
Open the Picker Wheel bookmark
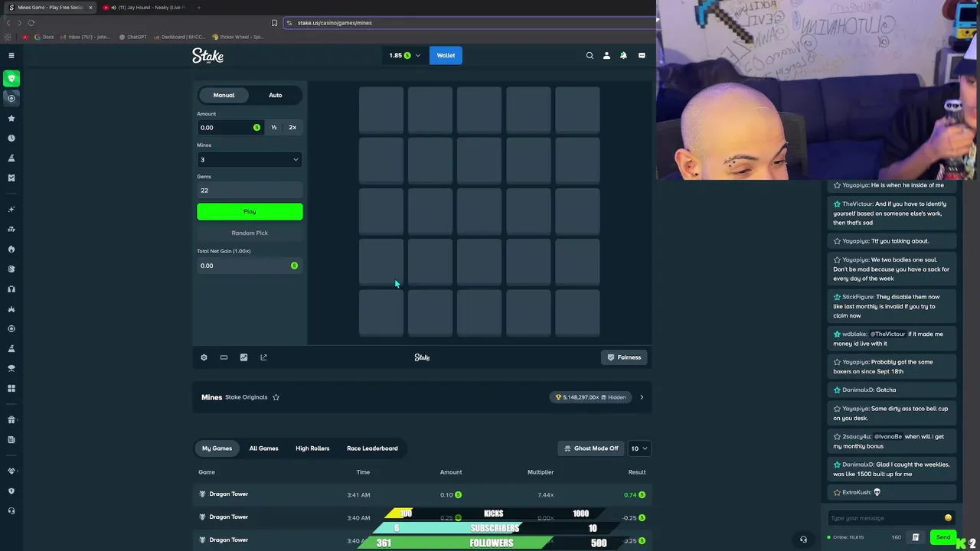tap(237, 37)
